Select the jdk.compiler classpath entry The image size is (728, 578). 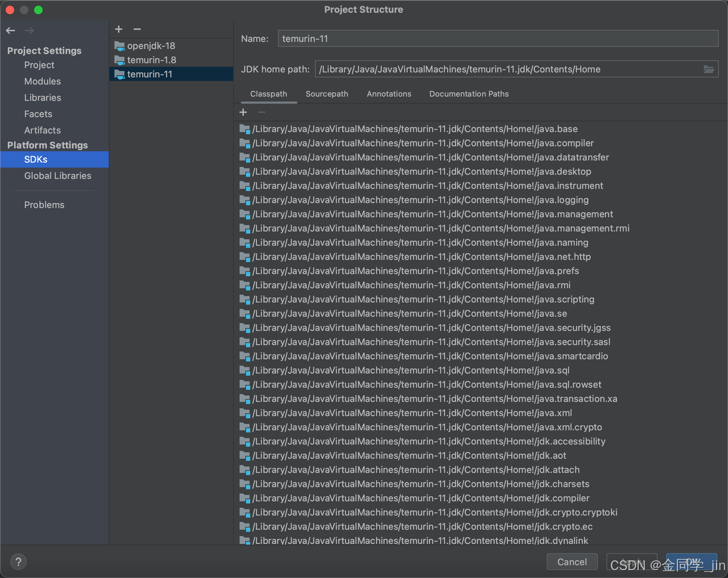click(x=421, y=498)
